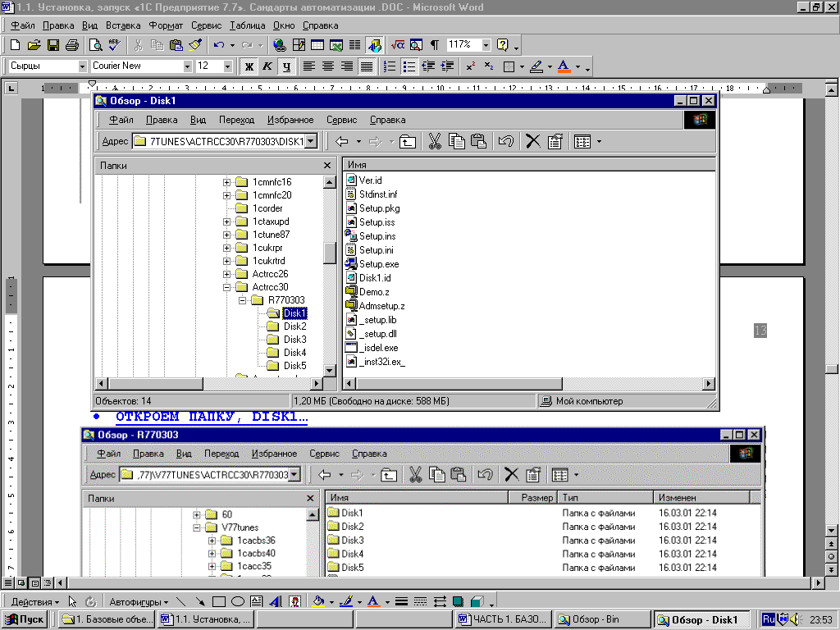Click the equation editor square root icon
Image resolution: width=840 pixels, height=630 pixels.
tap(398, 45)
